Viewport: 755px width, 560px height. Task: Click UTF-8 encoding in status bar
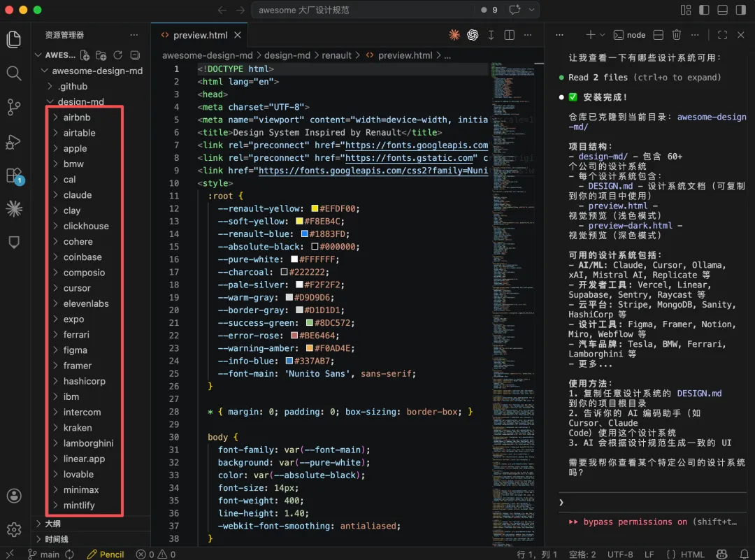tap(620, 554)
